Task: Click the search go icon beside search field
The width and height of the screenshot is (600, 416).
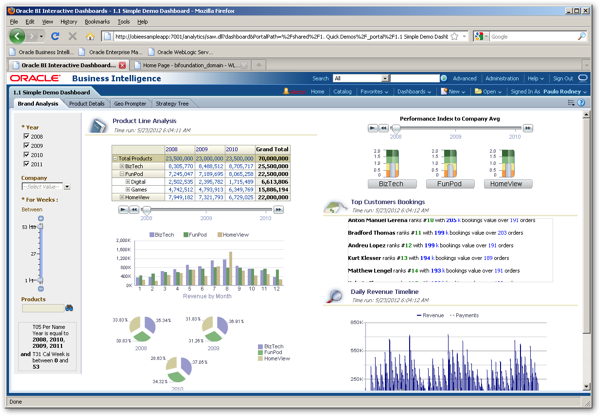Action: coord(444,78)
